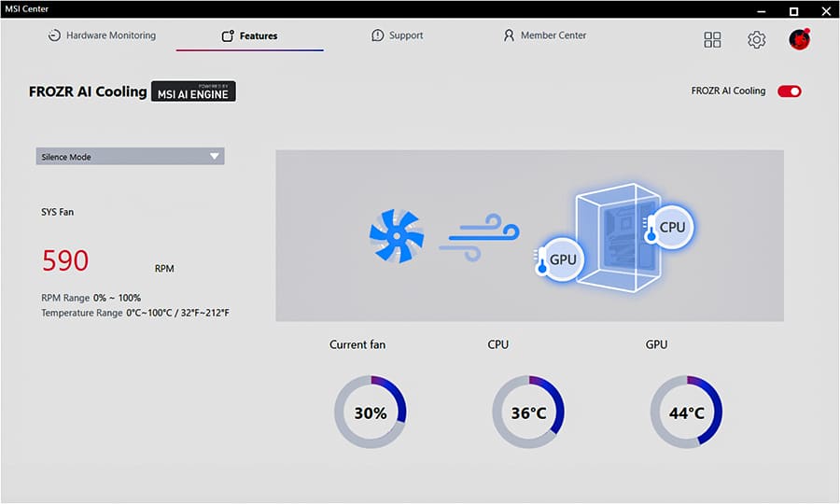The height and width of the screenshot is (504, 840).
Task: Click the blue fan icon
Action: (396, 235)
